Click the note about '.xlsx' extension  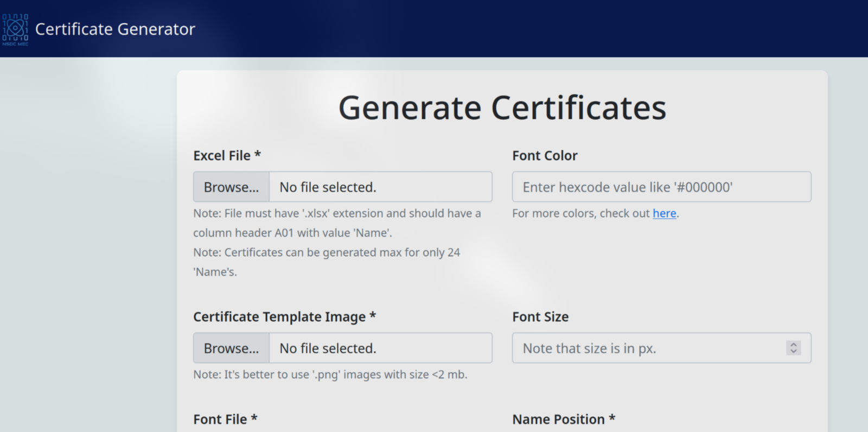(x=337, y=223)
